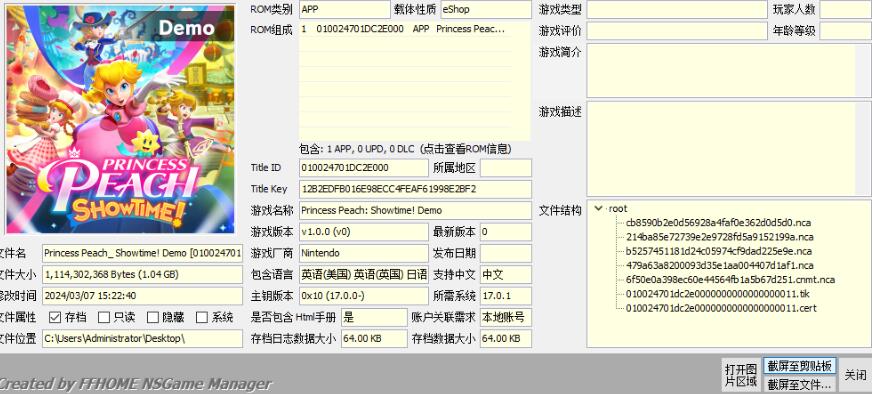Click the empty 发布日期 field
This screenshot has height=394, width=872.
(506, 253)
